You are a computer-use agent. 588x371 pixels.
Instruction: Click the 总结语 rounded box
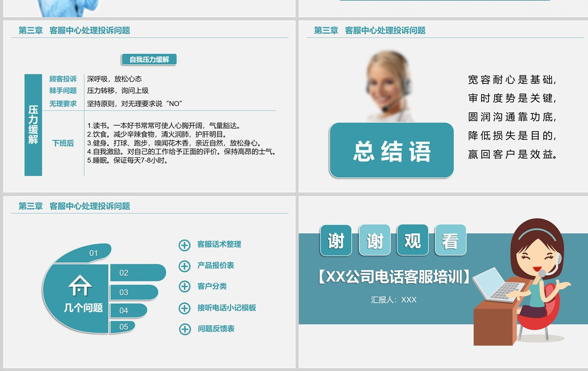point(392,150)
